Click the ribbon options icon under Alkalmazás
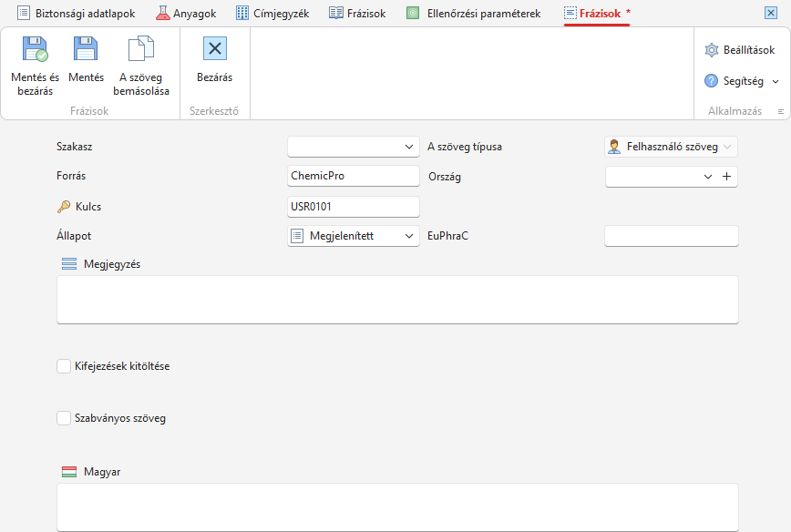 (x=781, y=111)
